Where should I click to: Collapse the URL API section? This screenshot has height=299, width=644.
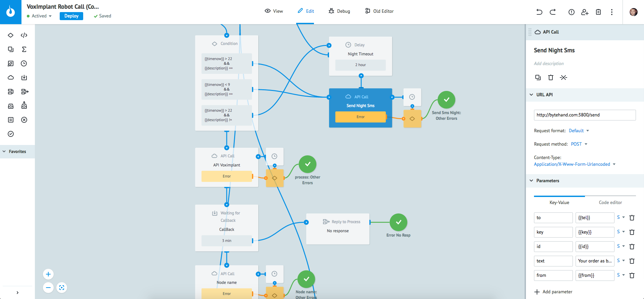(x=531, y=95)
